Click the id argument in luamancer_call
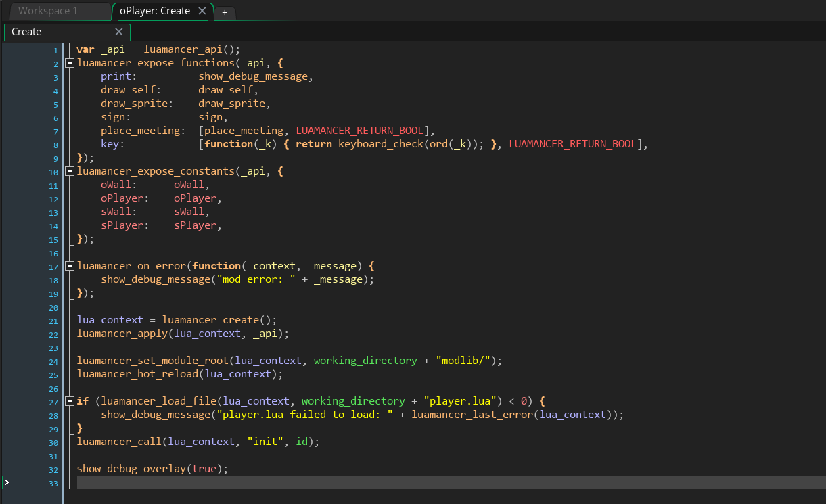 tap(302, 442)
